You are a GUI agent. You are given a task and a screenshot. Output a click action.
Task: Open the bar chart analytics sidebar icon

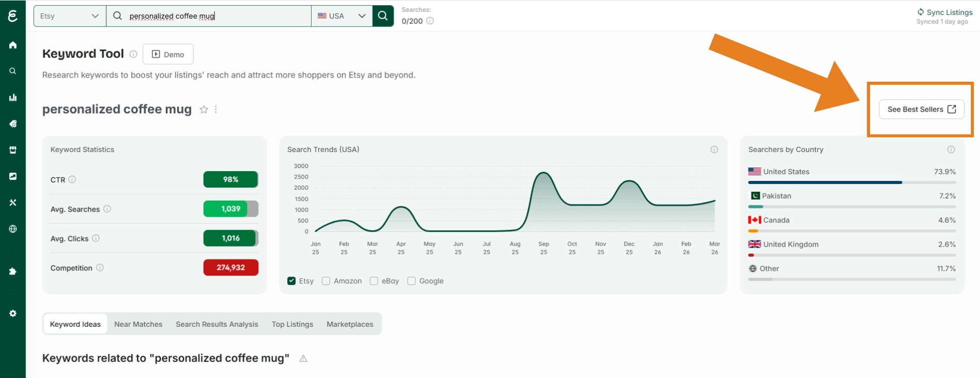[13, 97]
